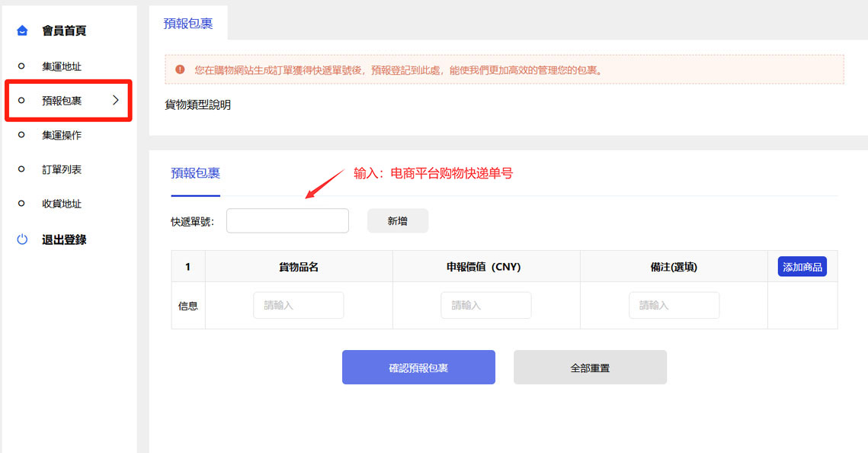Viewport: 868px width, 453px height.
Task: Expand the 預報包裹 chevron arrow in sidebar
Action: [x=116, y=100]
